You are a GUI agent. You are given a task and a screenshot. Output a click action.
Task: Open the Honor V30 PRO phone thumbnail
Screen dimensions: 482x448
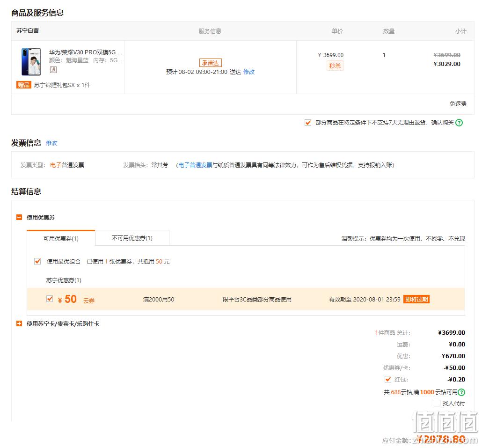[x=31, y=62]
